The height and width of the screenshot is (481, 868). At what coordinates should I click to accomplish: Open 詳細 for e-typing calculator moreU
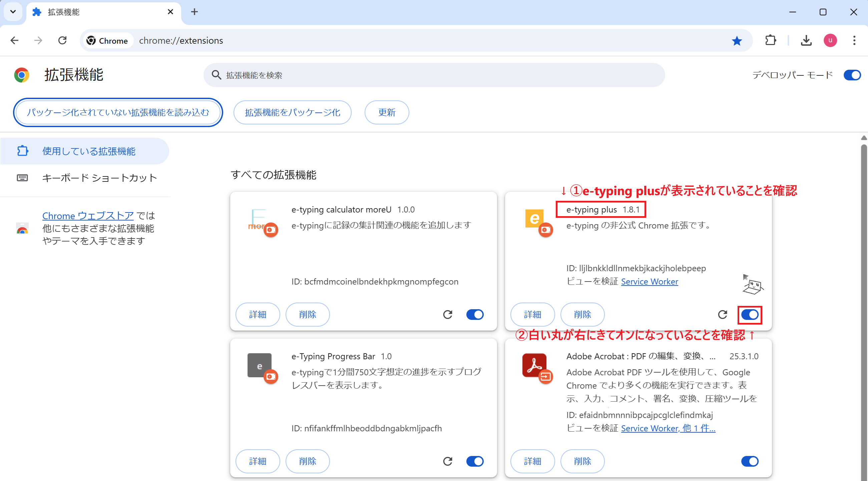pos(258,315)
